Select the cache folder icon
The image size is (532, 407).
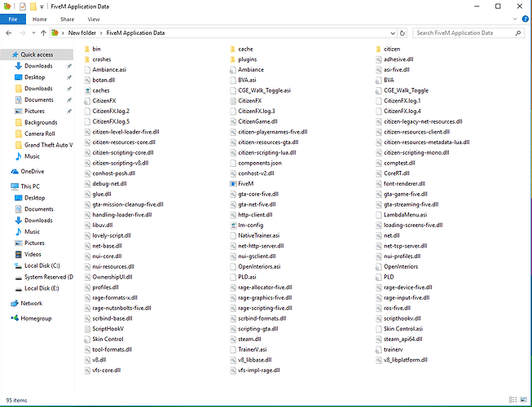pos(232,49)
